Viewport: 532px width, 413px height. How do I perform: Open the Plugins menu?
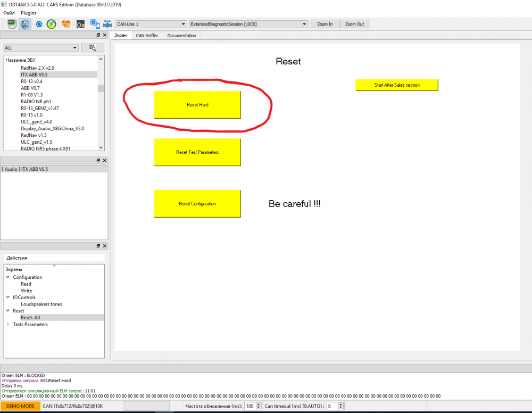pos(29,13)
